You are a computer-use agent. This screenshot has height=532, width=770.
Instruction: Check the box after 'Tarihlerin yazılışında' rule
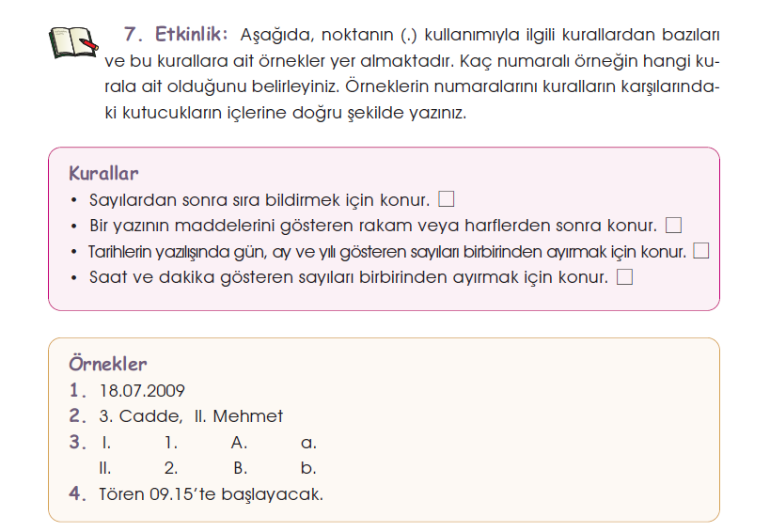(699, 251)
